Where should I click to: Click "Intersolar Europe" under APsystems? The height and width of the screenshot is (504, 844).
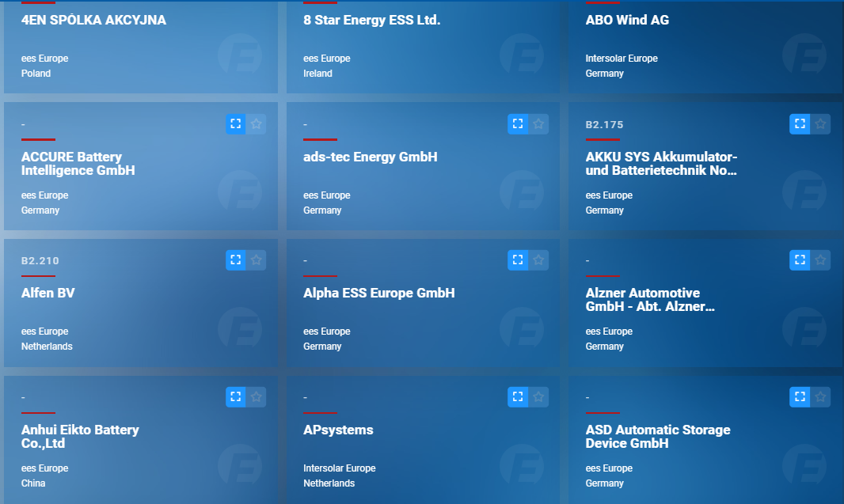340,468
